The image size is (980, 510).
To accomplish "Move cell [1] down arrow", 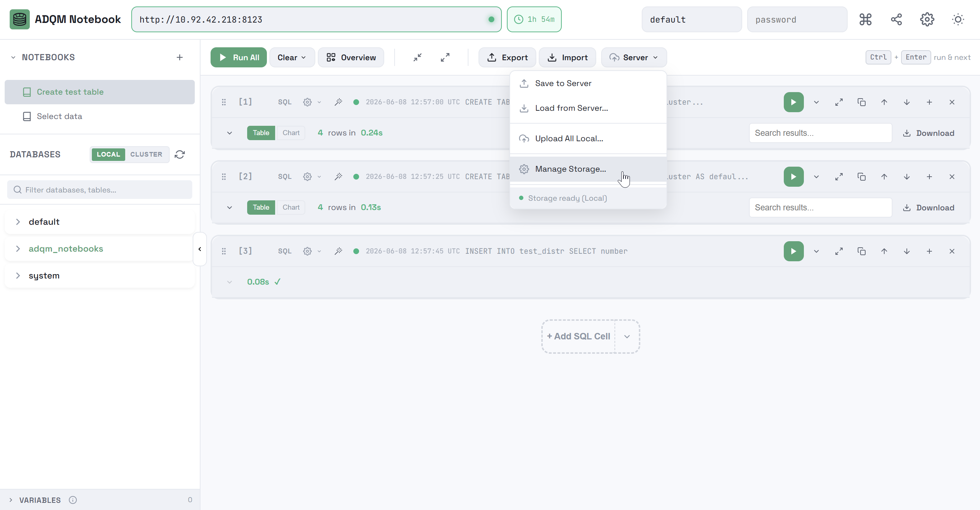I will [906, 102].
